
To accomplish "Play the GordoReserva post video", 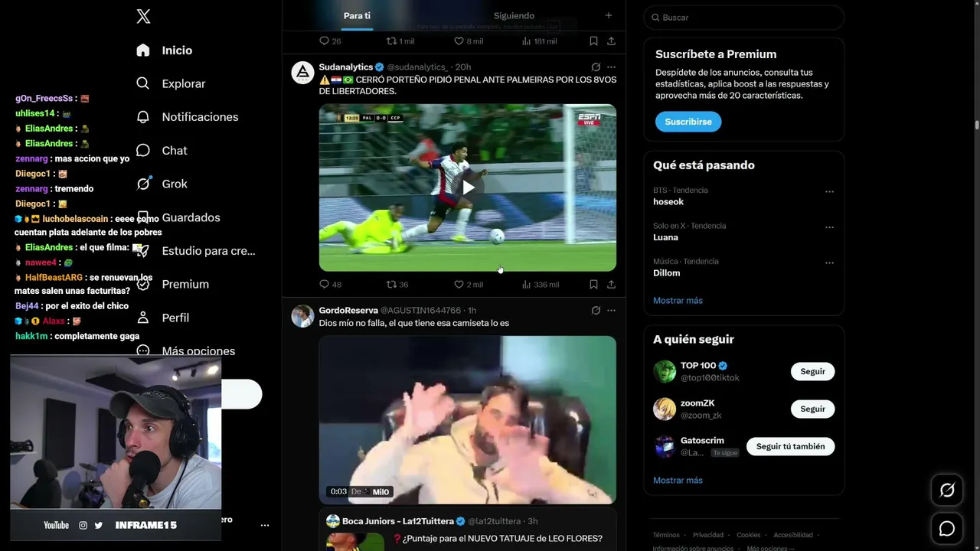I will click(468, 420).
